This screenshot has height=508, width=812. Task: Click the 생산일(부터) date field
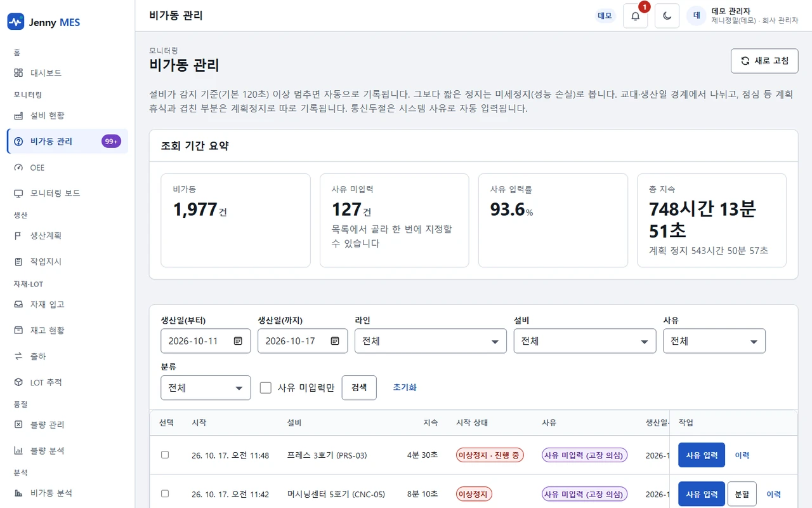[206, 341]
